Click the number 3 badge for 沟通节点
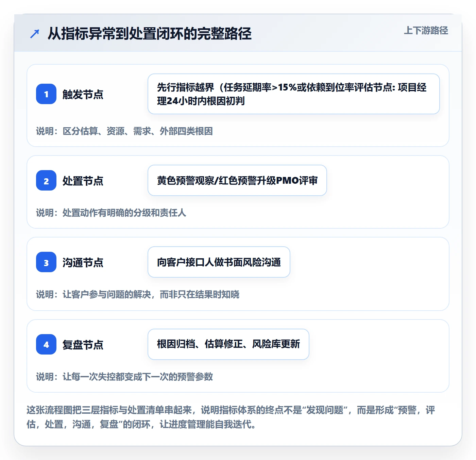The width and height of the screenshot is (476, 460). 46,262
